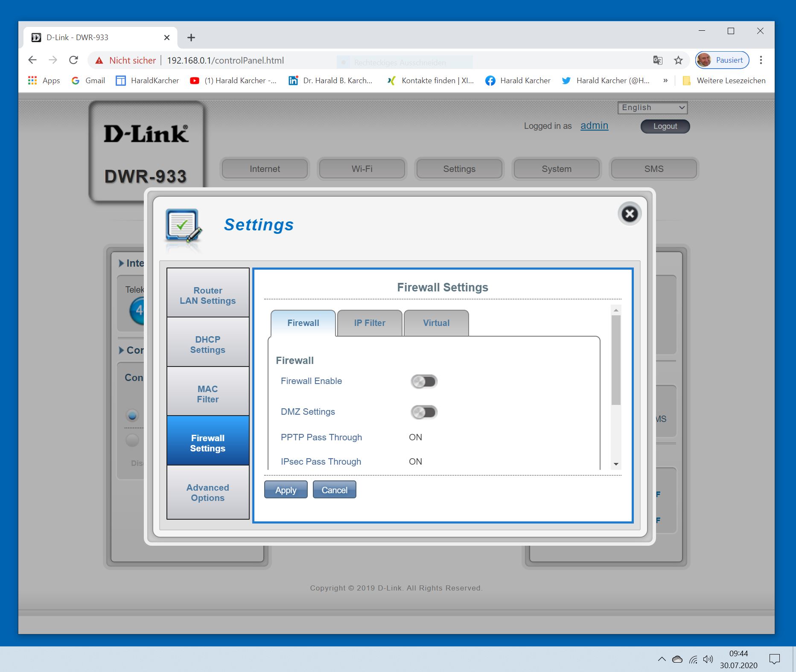Apply the firewall settings
Screen dimensions: 796x672
point(286,490)
